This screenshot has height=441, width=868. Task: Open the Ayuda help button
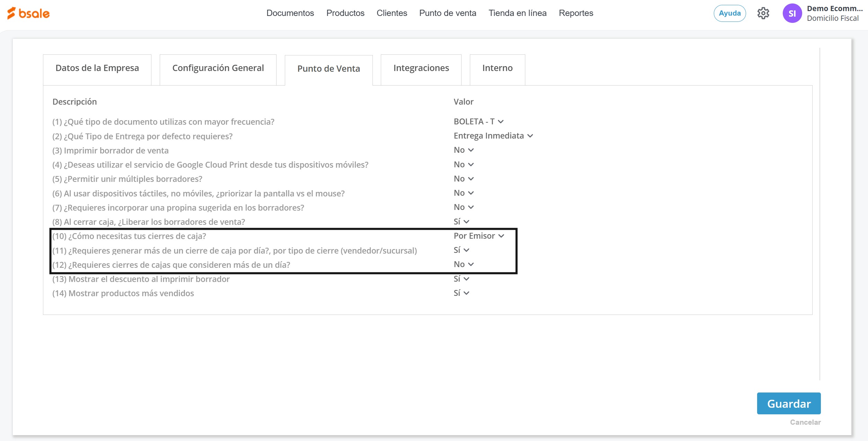[x=729, y=14]
